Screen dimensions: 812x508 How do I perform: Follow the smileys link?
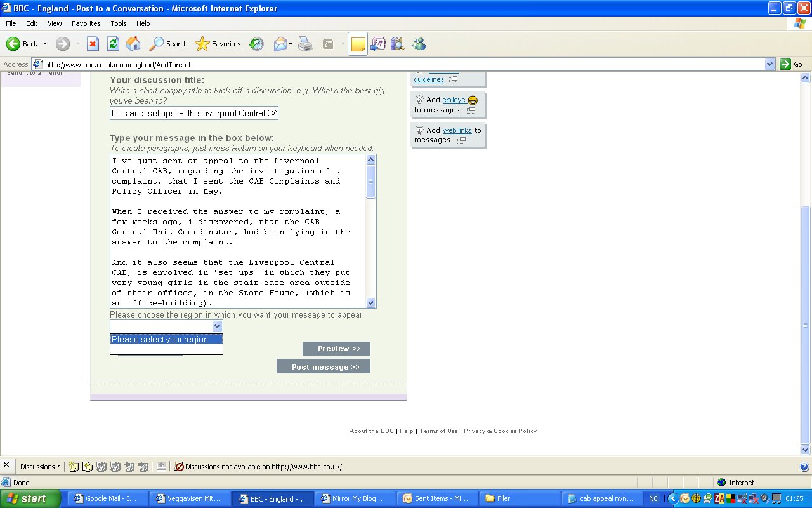[454, 100]
